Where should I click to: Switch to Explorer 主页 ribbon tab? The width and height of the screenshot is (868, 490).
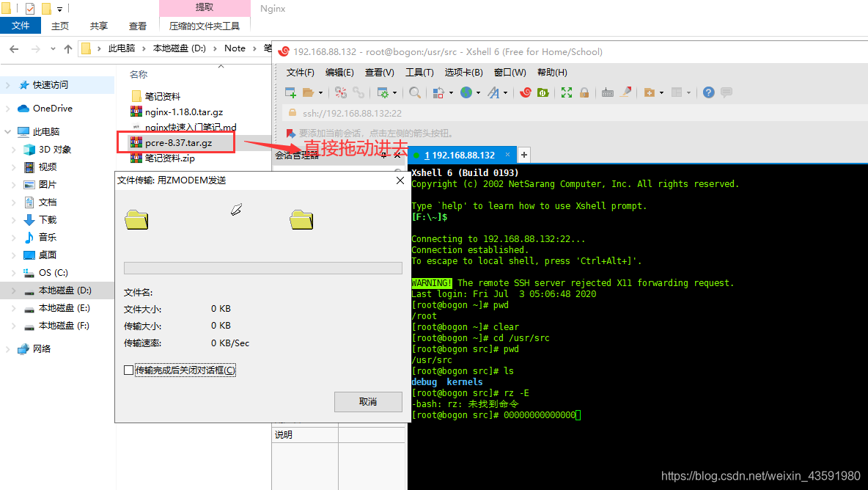click(60, 26)
